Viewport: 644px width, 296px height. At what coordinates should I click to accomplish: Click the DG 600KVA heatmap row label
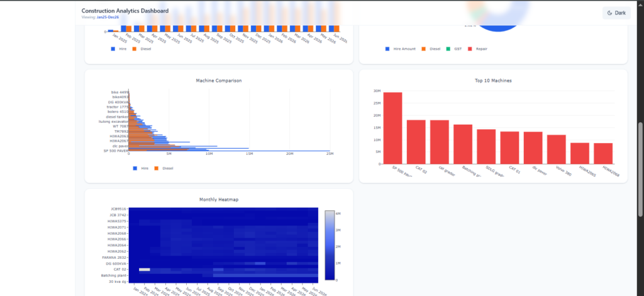point(116,263)
